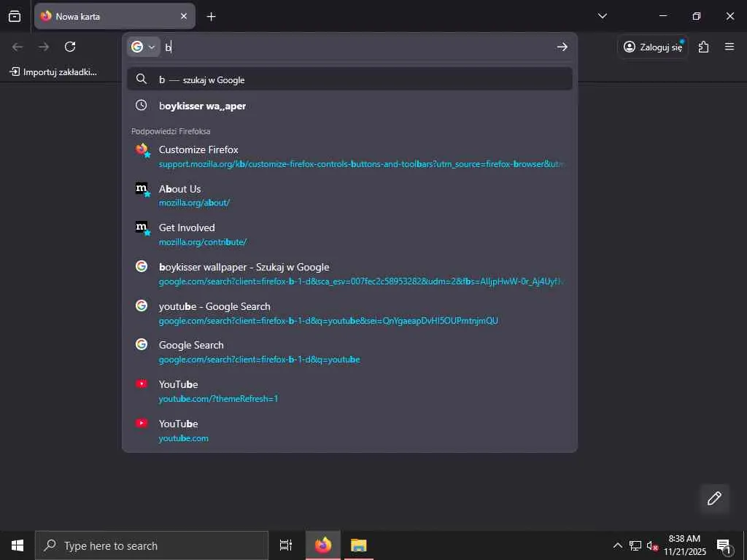Click Importuj zakładki bookmark button

coord(53,72)
